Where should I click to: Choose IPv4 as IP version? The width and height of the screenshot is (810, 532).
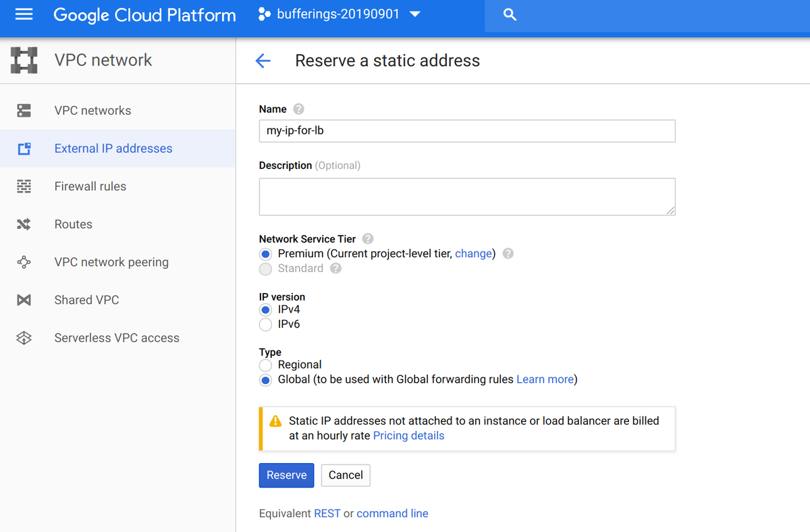point(266,310)
